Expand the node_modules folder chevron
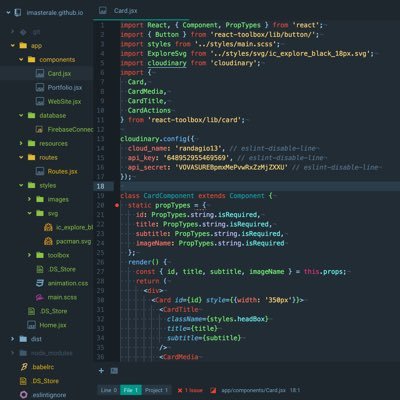 pyautogui.click(x=13, y=353)
